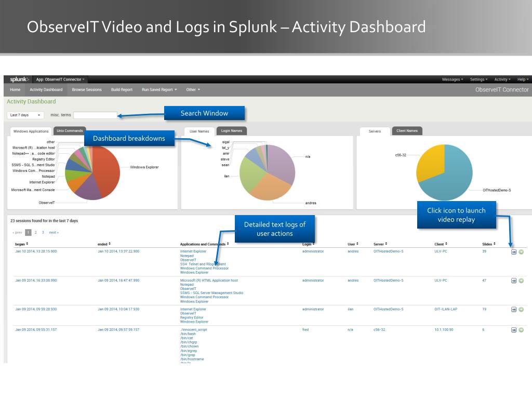Open the Help menu

523,79
